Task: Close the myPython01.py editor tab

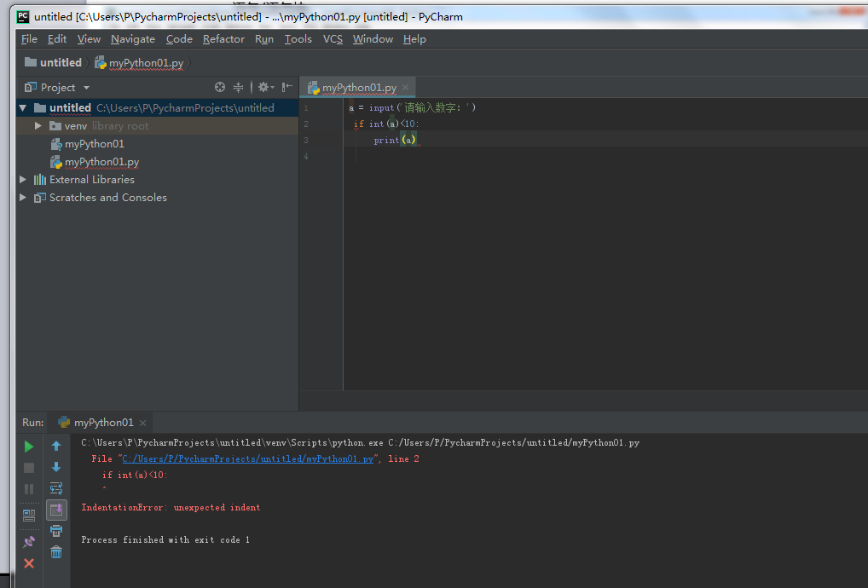Action: pos(406,88)
